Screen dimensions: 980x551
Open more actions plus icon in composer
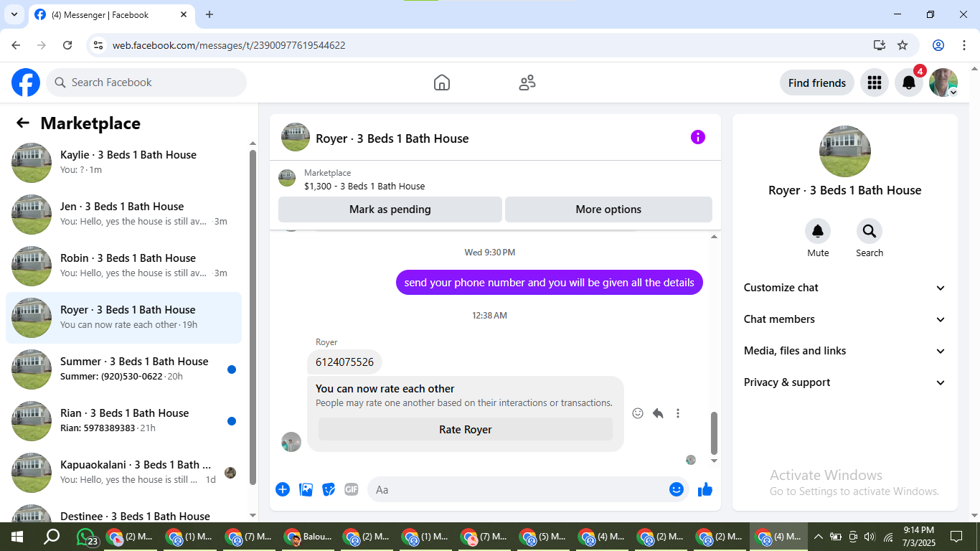(x=283, y=489)
